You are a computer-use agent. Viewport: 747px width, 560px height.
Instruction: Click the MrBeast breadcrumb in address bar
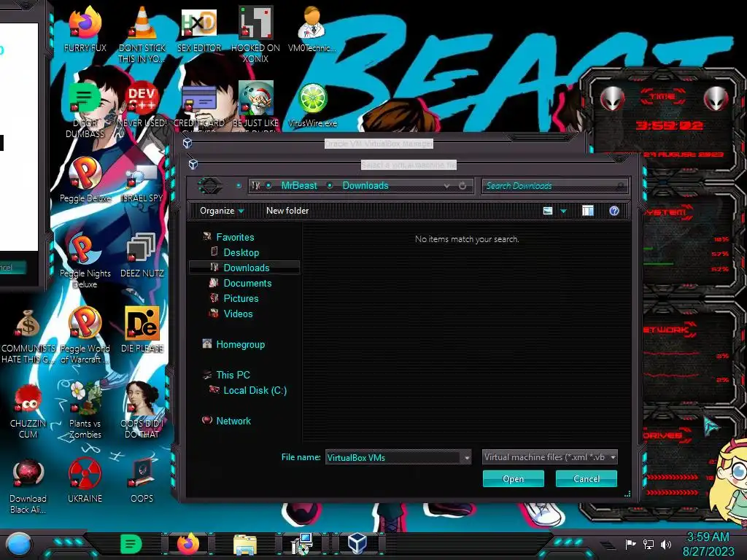pyautogui.click(x=298, y=186)
